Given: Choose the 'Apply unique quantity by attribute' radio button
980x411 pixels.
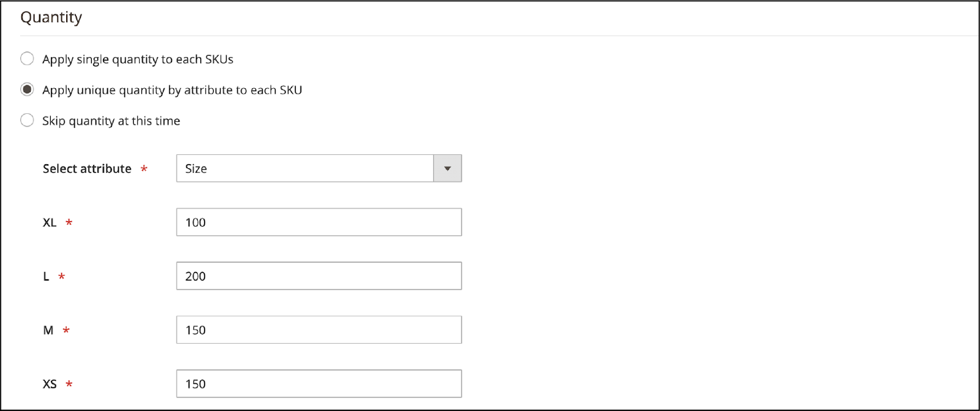Looking at the screenshot, I should (x=27, y=89).
